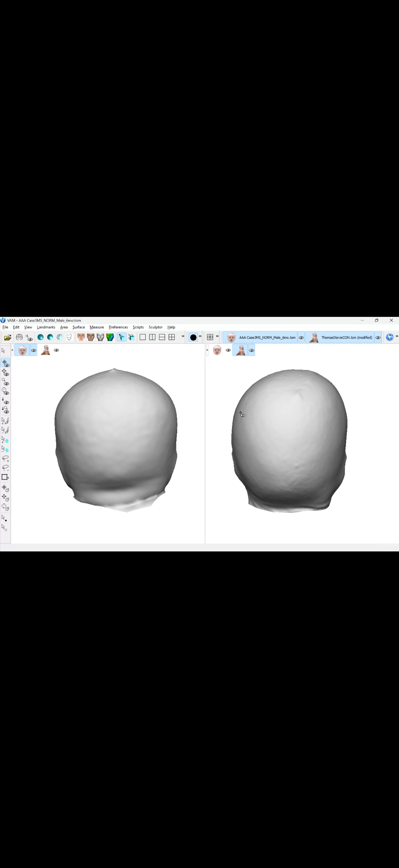Select the rotate view tool in left toolbar
The height and width of the screenshot is (868, 399).
(x=5, y=363)
